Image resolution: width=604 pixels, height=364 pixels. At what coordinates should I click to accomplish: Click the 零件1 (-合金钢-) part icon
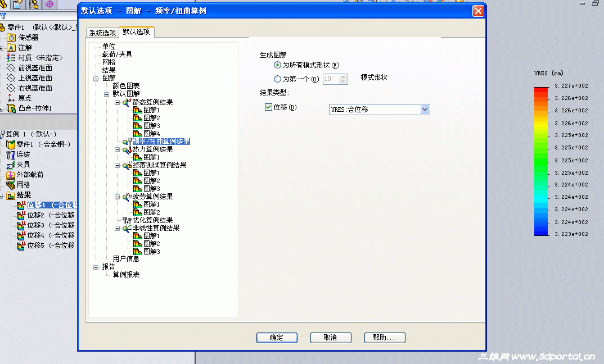pyautogui.click(x=10, y=144)
